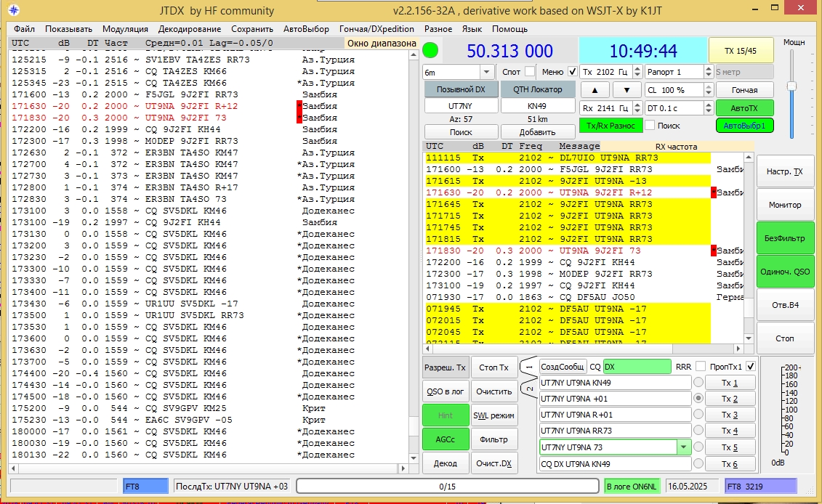Open the Показывать menu
Image resolution: width=822 pixels, height=504 pixels.
[x=68, y=29]
